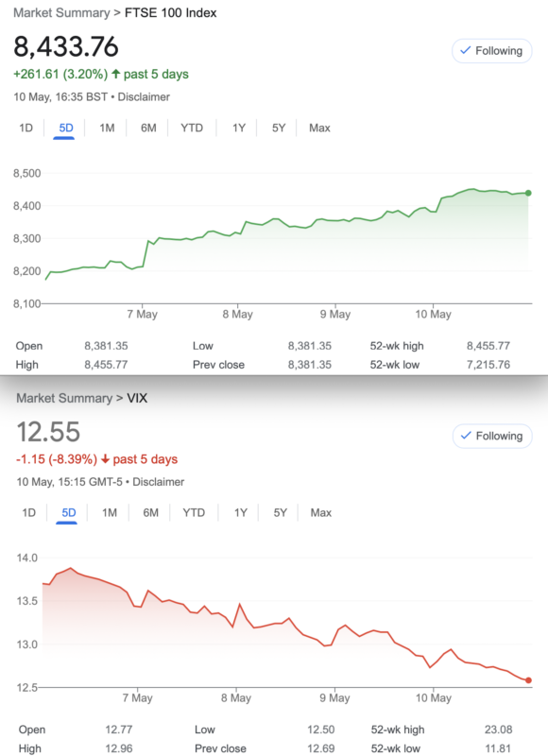Screen dimensions: 548x756
Task: Click the 14.0 y-axis label on VIX chart
Action: coord(27,558)
